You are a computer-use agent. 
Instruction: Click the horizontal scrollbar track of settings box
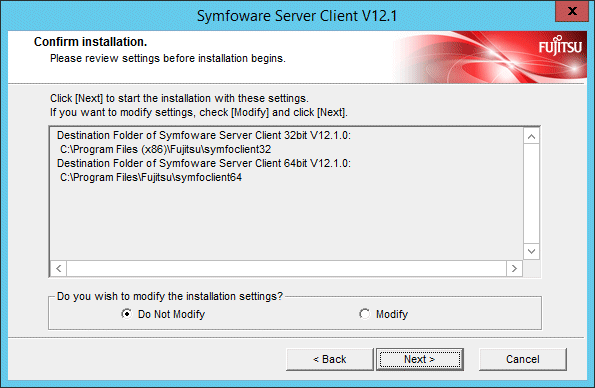(286, 268)
